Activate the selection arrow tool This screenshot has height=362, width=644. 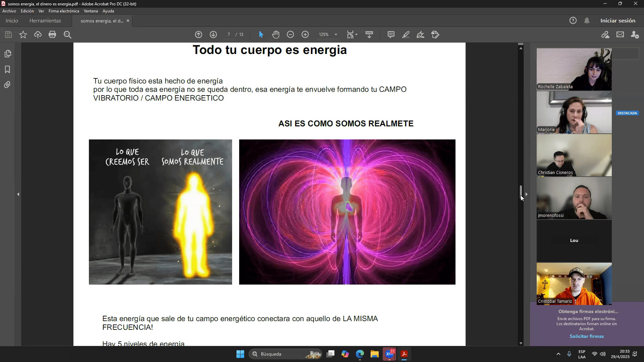pos(261,35)
